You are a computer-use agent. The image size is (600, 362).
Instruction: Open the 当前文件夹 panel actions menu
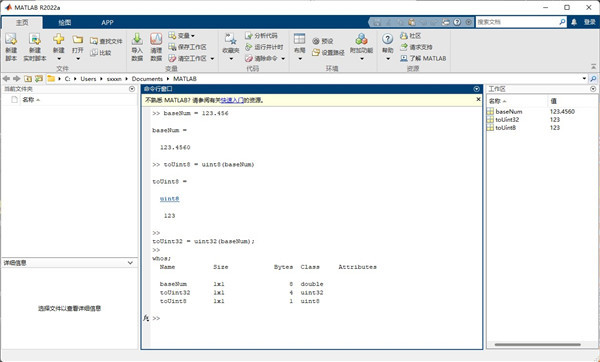[x=132, y=89]
